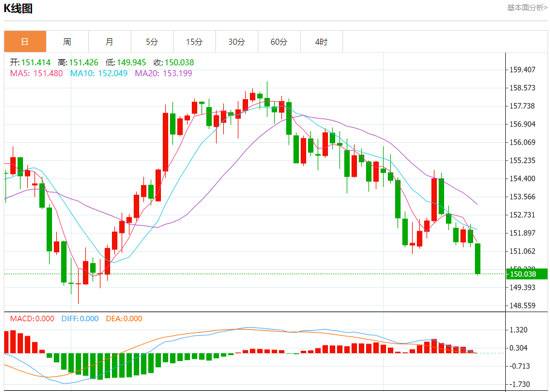Click the MA20: 153.199 legend label
550x392 pixels.
(163, 73)
